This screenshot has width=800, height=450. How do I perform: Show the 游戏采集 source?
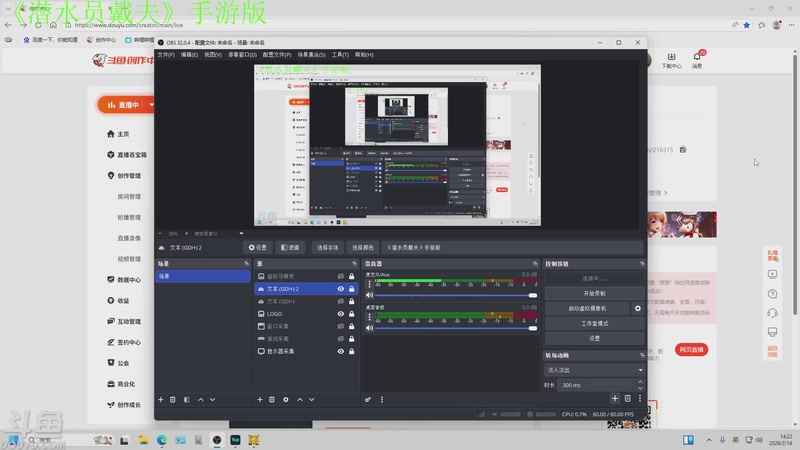click(x=341, y=339)
